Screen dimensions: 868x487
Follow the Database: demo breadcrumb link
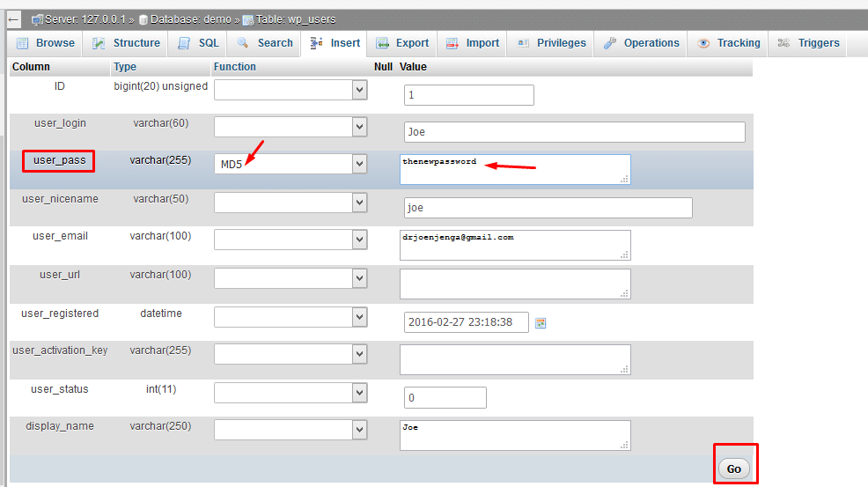pos(191,20)
